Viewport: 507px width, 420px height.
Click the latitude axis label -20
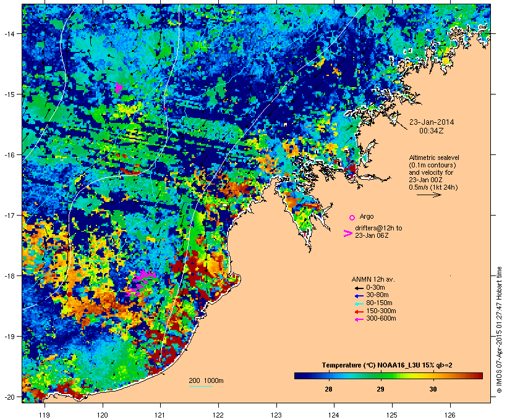(x=9, y=397)
